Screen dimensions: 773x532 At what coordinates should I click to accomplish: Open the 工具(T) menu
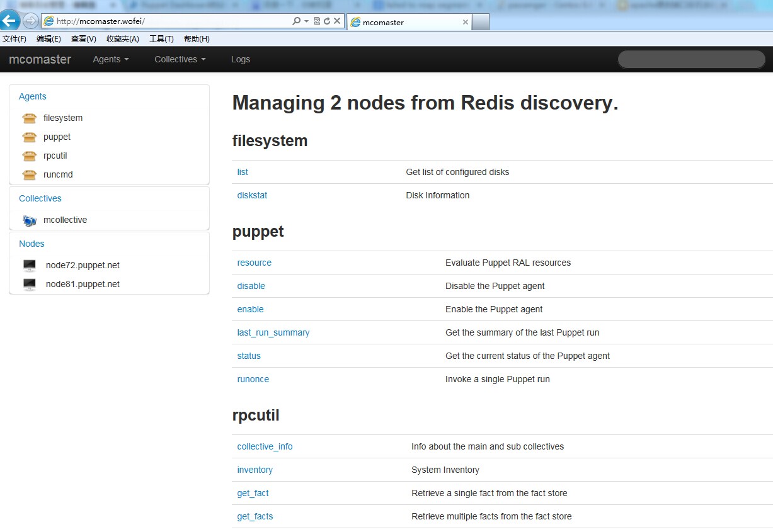click(161, 39)
